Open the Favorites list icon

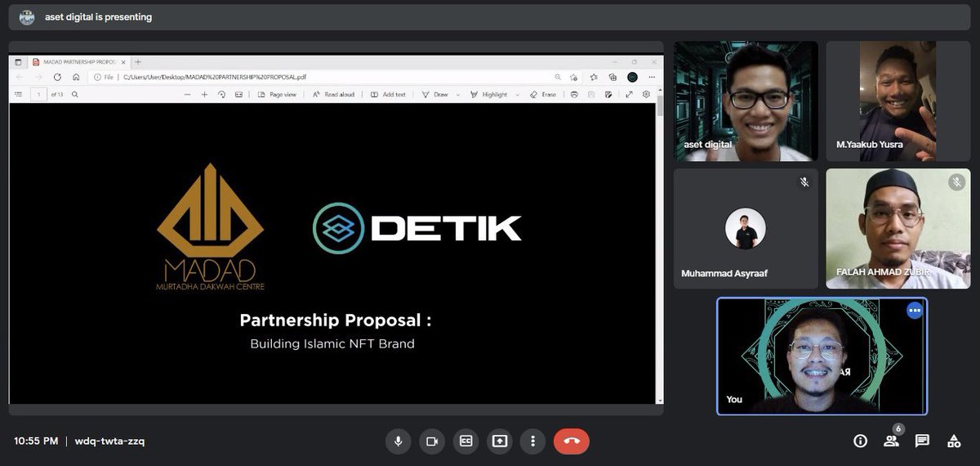pyautogui.click(x=594, y=78)
